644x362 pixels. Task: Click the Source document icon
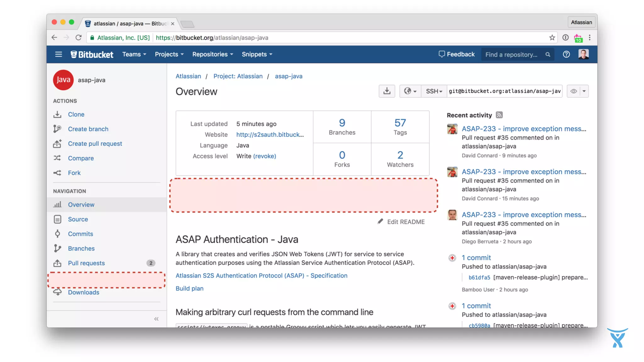click(57, 219)
